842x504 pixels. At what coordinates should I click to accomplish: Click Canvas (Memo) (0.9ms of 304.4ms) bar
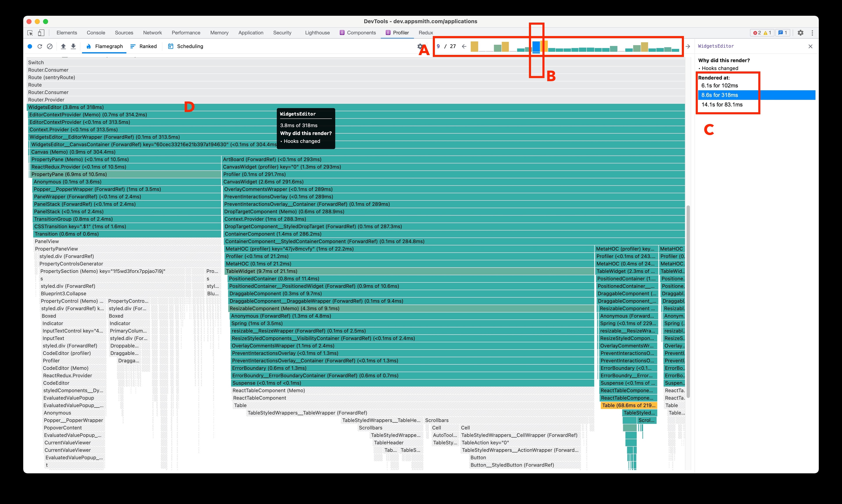click(x=357, y=152)
